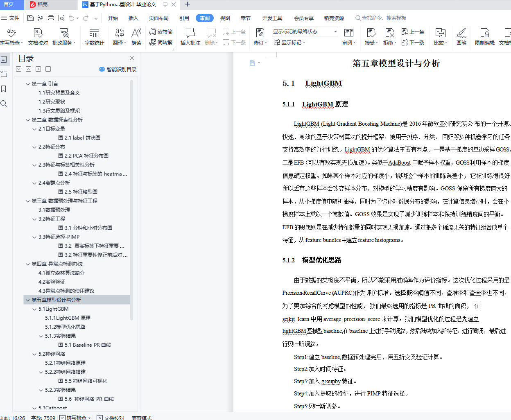Collapse the 3.3特征选择-PIMP chevron

pos(34,237)
